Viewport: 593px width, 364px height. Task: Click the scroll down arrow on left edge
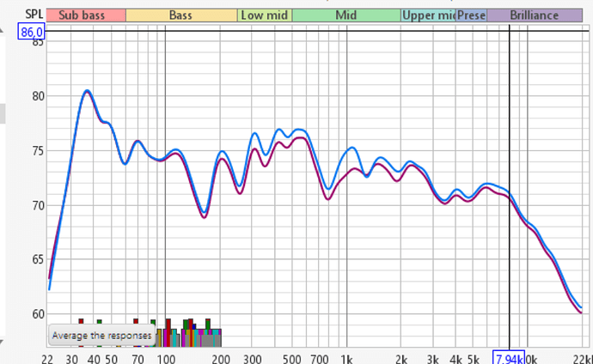click(x=2, y=342)
